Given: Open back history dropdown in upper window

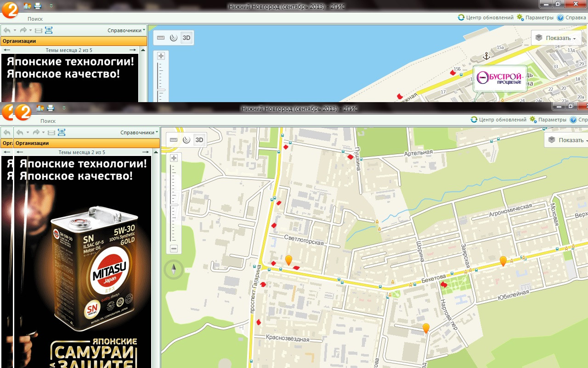Looking at the screenshot, I should coord(15,30).
